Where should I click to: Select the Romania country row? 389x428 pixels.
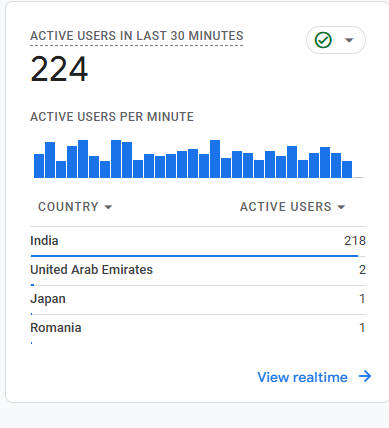pyautogui.click(x=198, y=329)
